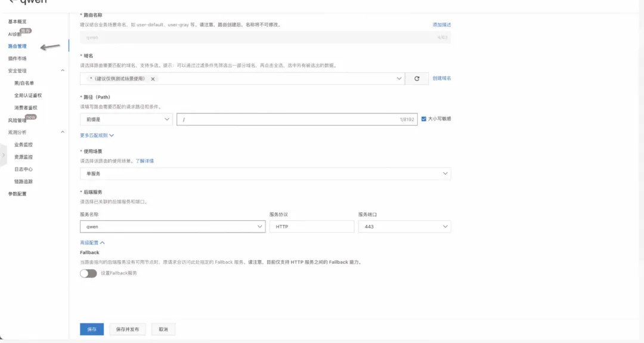Screen dimensions: 644x343
Task: Enable the 设置Fallback服务 switch
Action: (x=88, y=274)
